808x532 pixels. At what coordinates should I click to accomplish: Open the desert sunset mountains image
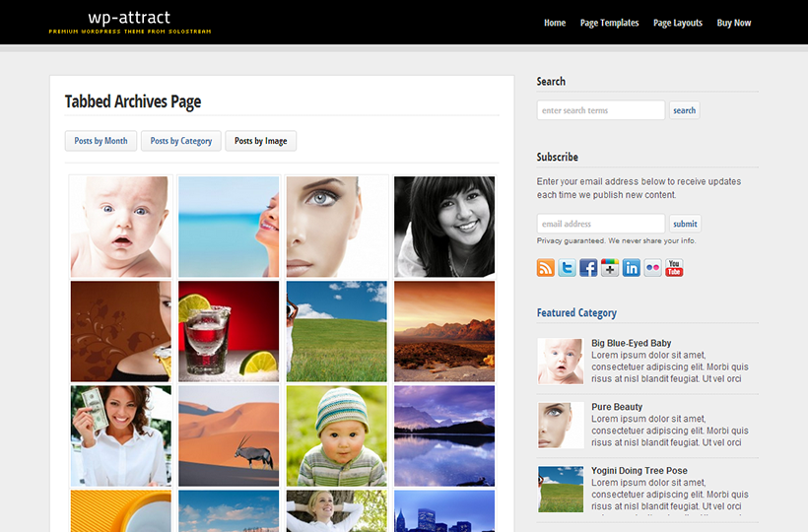(444, 331)
